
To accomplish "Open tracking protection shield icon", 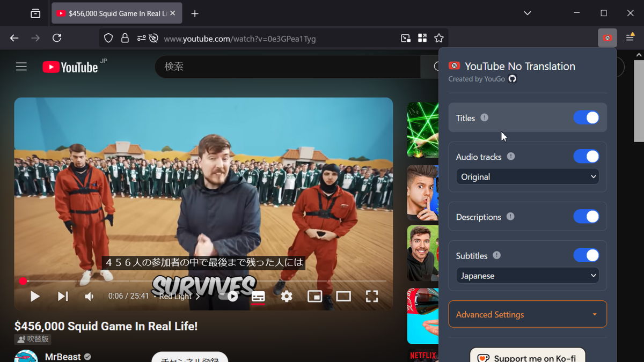I will click(x=108, y=38).
